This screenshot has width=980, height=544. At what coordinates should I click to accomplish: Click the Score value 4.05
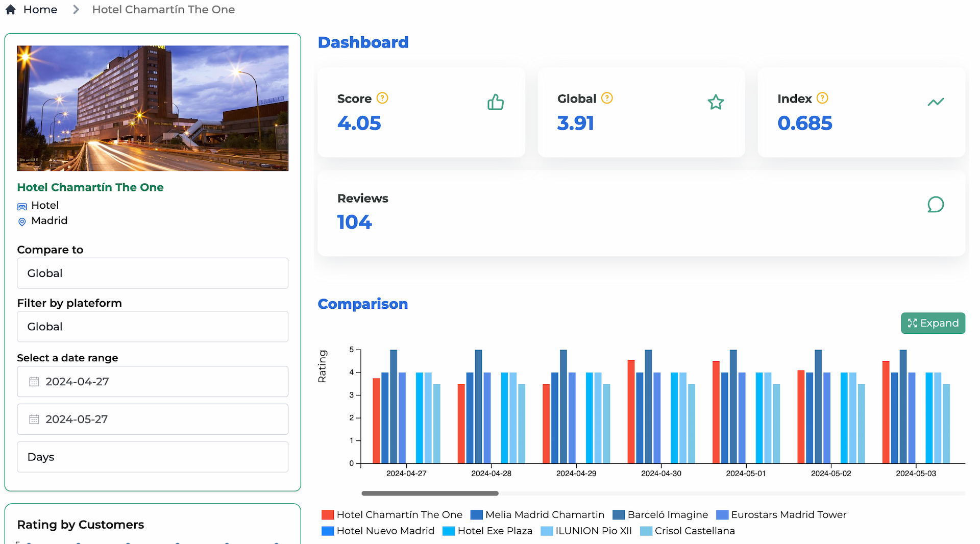coord(359,123)
